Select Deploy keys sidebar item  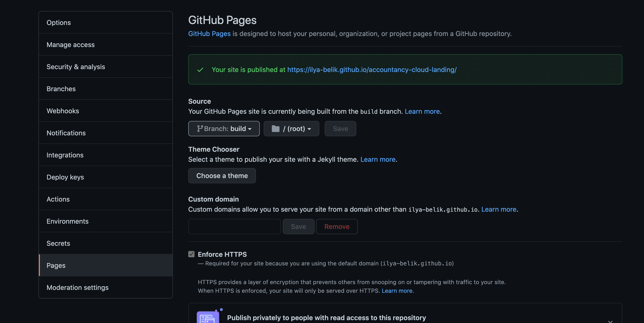pyautogui.click(x=65, y=177)
